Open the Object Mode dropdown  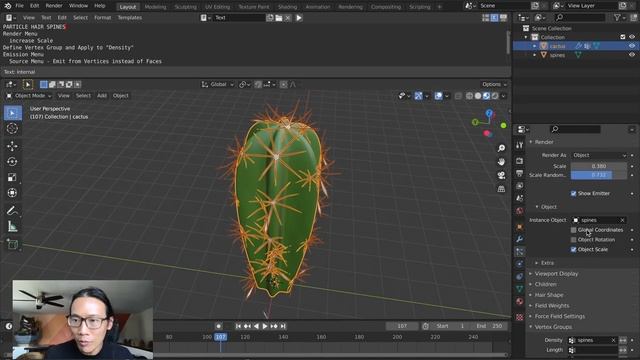point(29,96)
